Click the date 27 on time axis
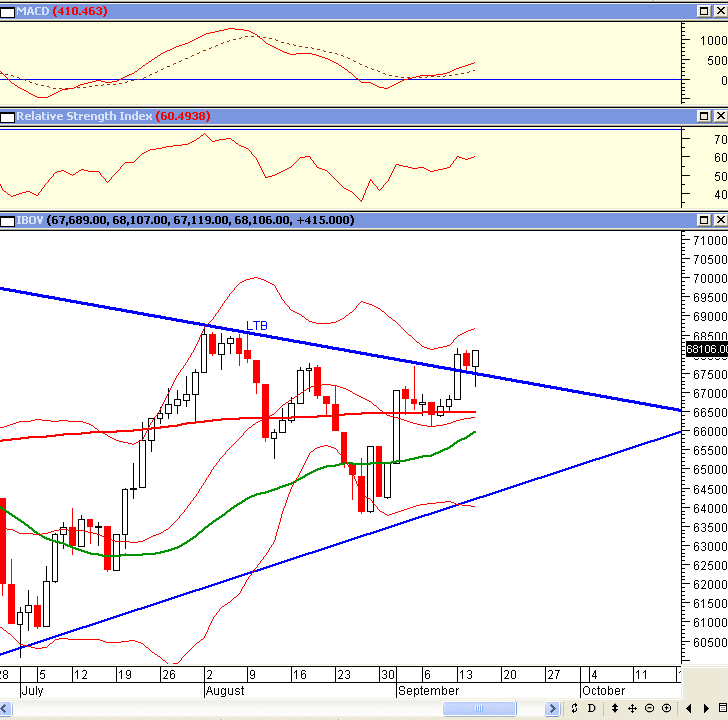This screenshot has width=728, height=720. [x=553, y=675]
